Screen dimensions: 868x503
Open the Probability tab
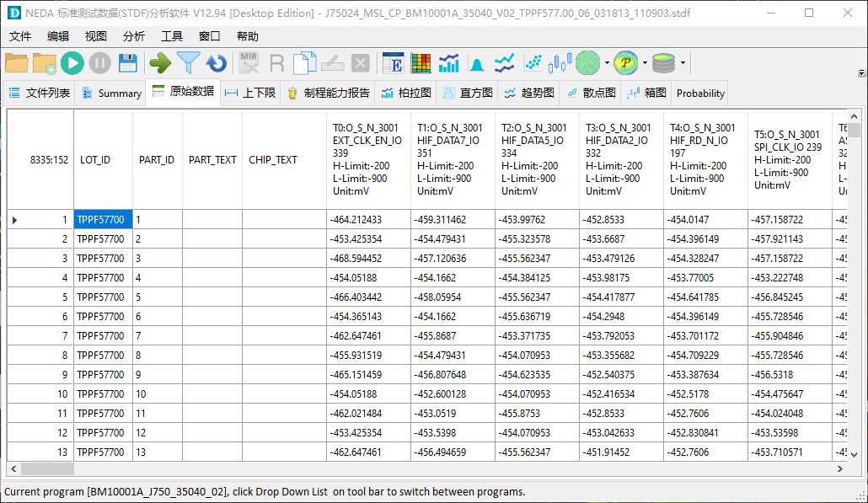(x=699, y=94)
